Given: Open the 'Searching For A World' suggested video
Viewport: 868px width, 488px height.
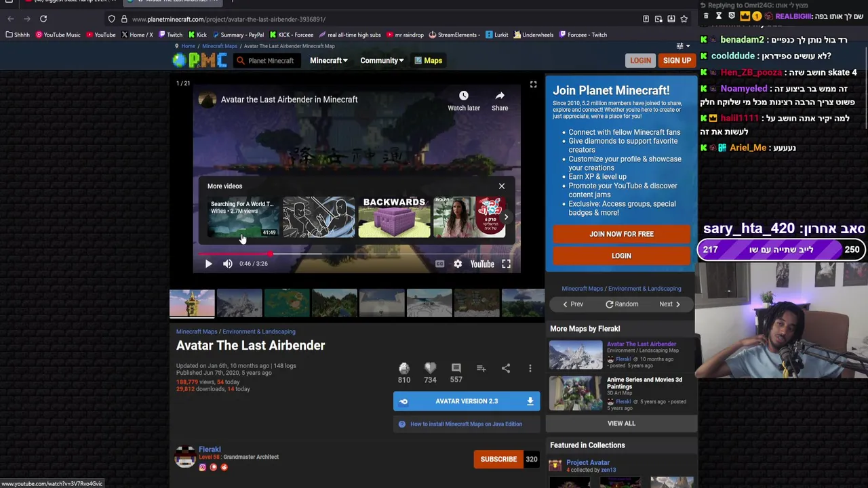Looking at the screenshot, I should (x=243, y=217).
